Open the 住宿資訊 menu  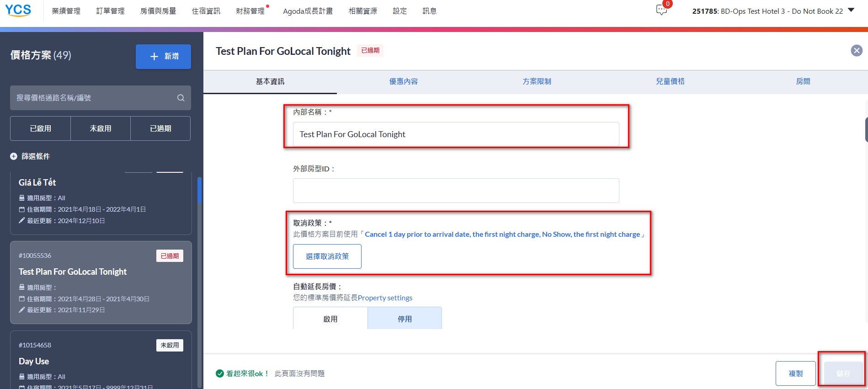click(x=206, y=11)
